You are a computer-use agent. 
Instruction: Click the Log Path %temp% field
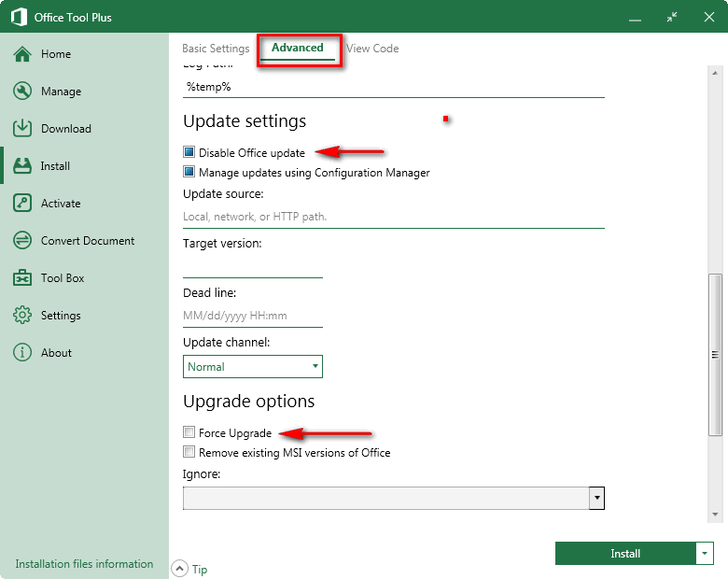[x=394, y=87]
